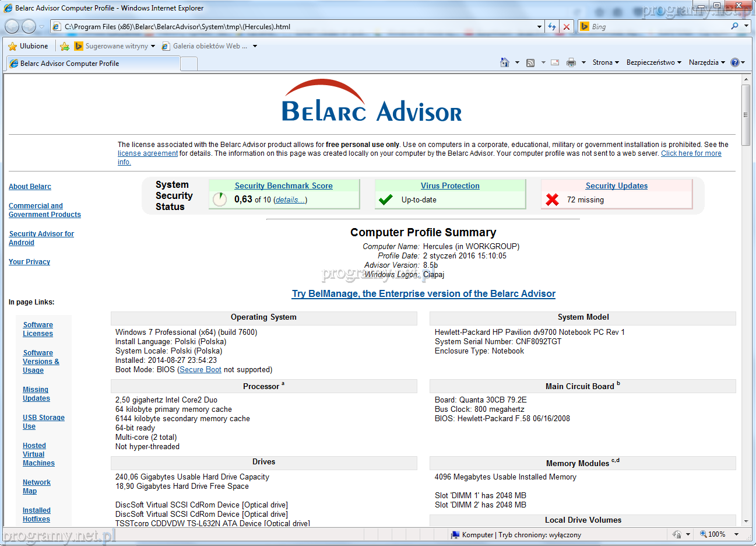Click the Bing search input field
Image resolution: width=756 pixels, height=546 pixels.
coord(659,27)
